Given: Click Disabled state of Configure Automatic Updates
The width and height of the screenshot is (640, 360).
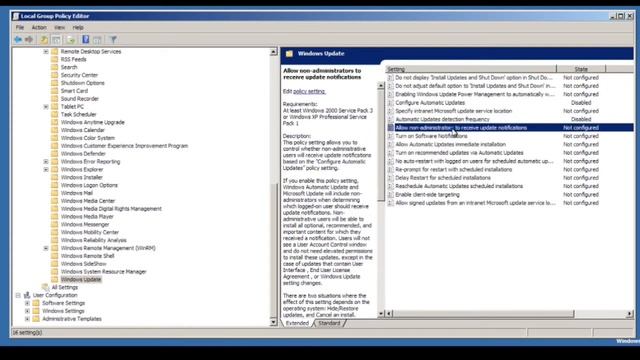Looking at the screenshot, I should [x=581, y=103].
